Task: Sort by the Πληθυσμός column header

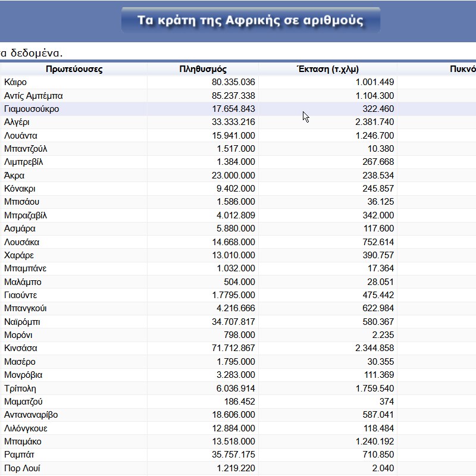Action: [203, 69]
